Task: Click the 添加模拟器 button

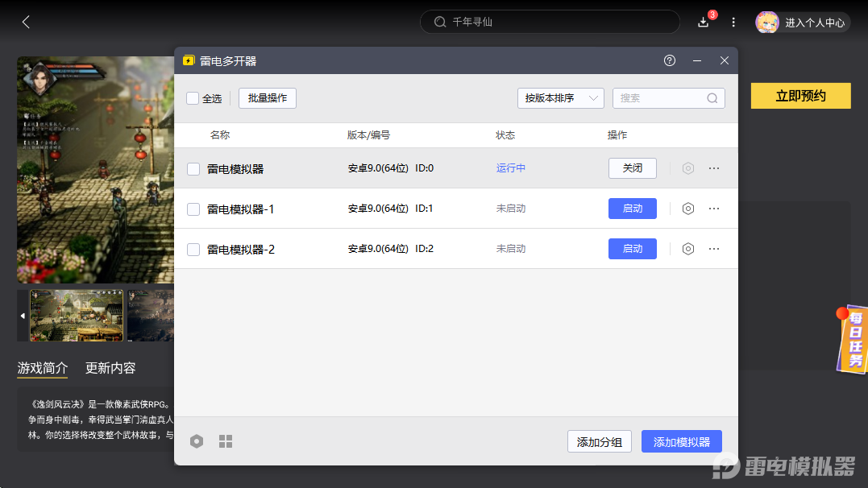Action: [x=681, y=441]
